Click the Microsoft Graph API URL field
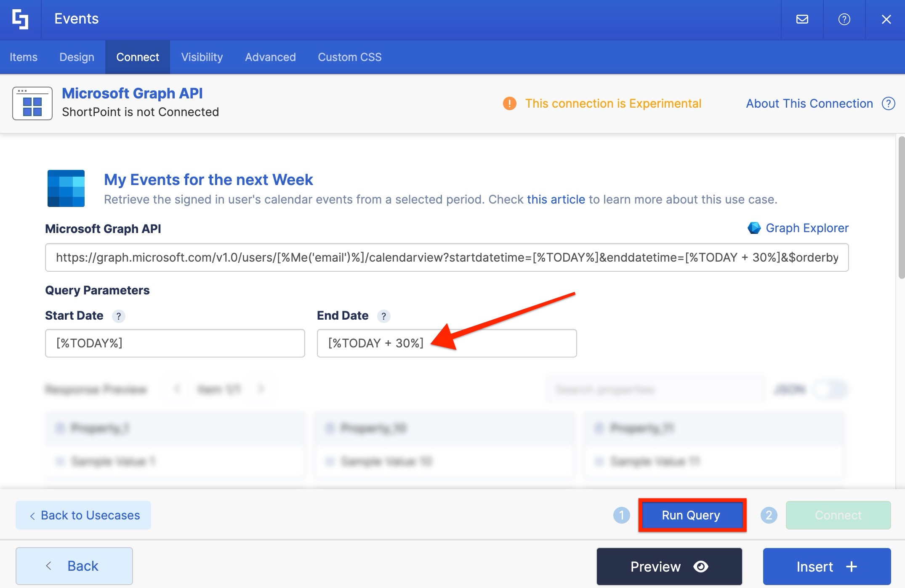The image size is (905, 588). pos(446,257)
